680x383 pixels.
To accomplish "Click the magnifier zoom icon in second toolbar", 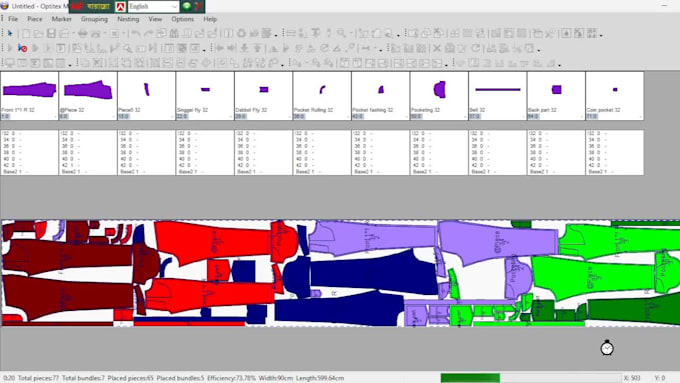I will [x=128, y=48].
